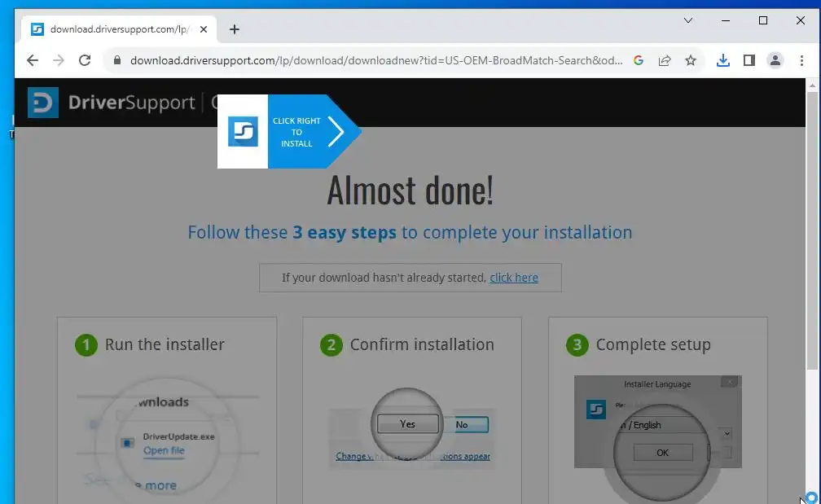Click the DriverSupport logo
This screenshot has width=821, height=504.
(112, 103)
